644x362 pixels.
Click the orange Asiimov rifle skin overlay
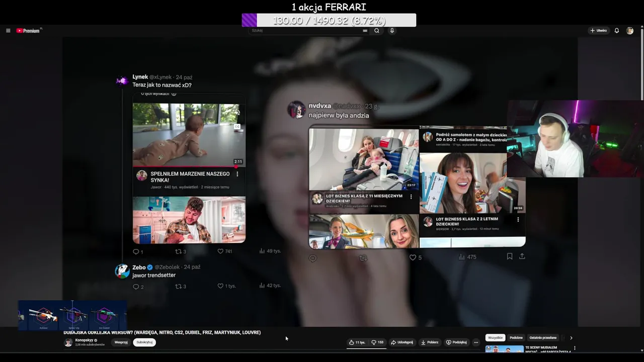click(x=43, y=316)
